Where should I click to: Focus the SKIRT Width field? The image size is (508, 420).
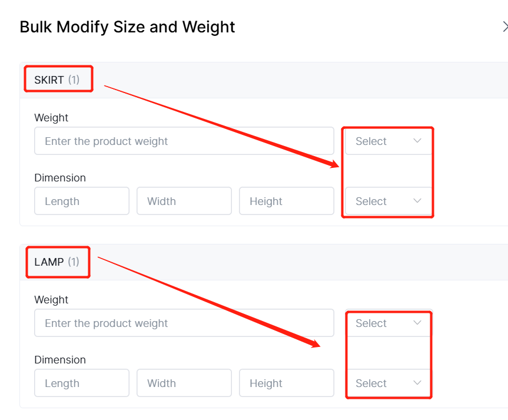point(184,201)
